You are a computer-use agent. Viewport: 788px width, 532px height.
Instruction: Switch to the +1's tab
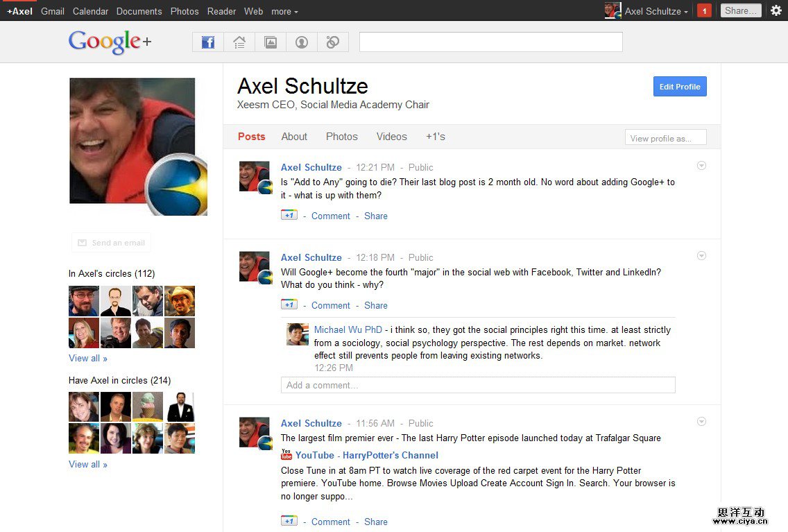435,137
